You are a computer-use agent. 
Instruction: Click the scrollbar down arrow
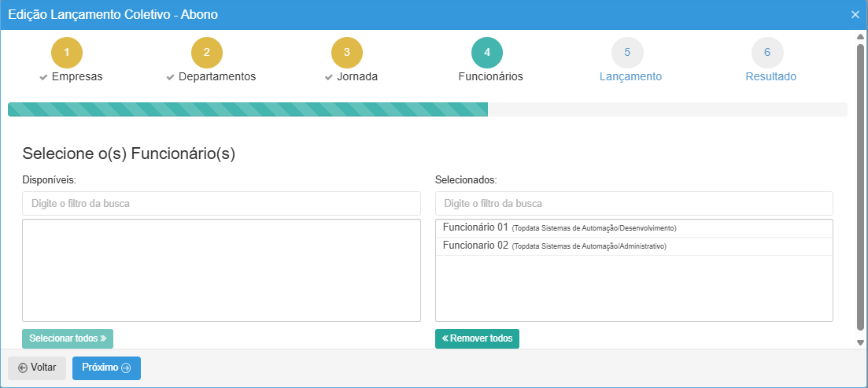click(860, 342)
